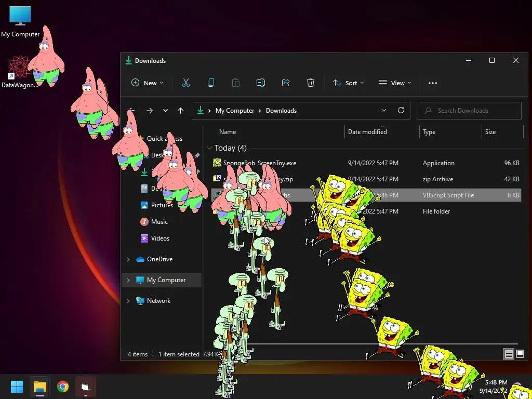This screenshot has width=532, height=399.
Task: Click in Search Downloads field
Action: (469, 111)
